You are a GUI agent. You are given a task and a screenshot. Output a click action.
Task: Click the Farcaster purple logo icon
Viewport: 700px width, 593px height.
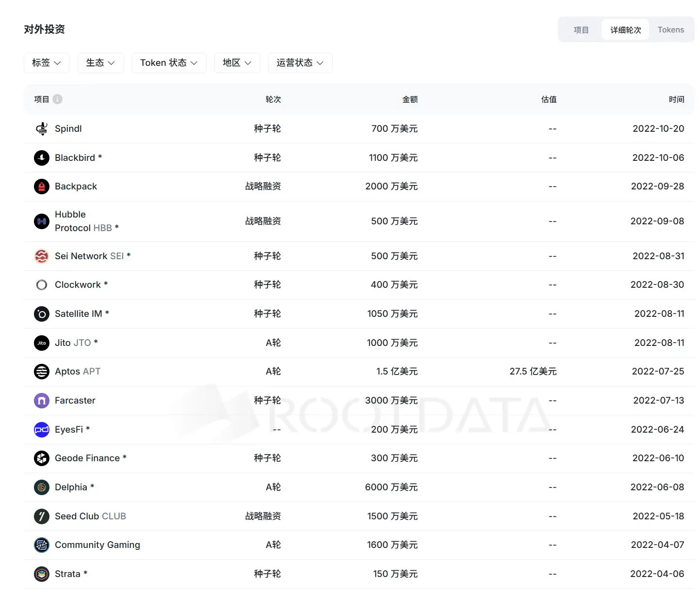point(42,401)
